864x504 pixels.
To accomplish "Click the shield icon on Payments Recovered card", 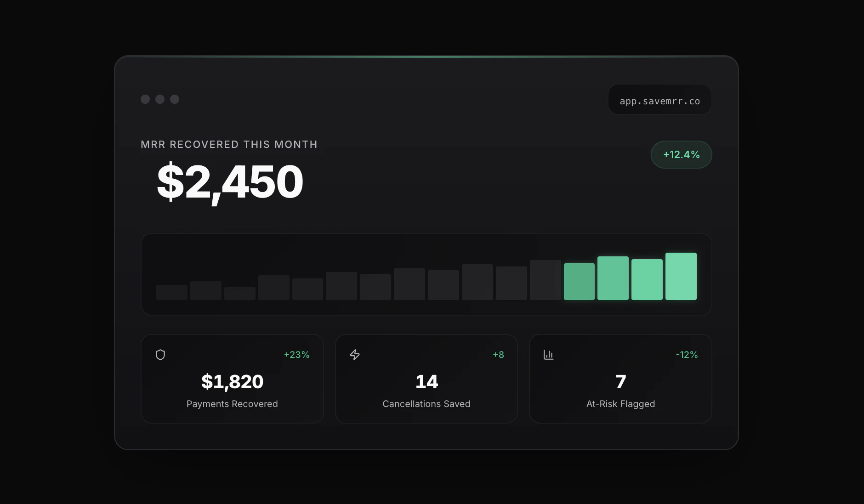I will [160, 354].
